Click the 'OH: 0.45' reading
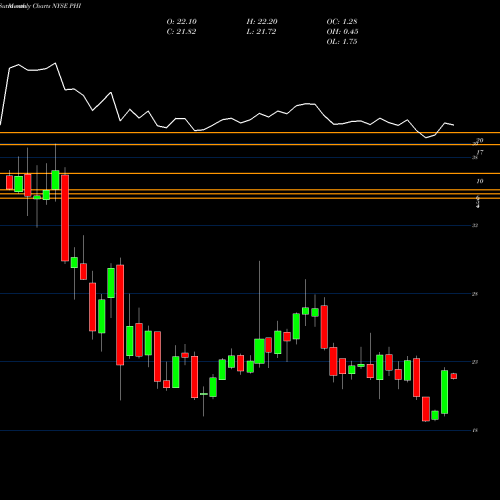The image size is (500, 500). 342,32
